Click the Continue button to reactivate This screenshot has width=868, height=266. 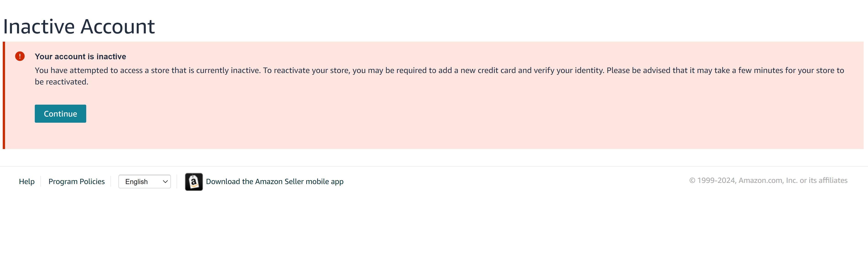tap(60, 114)
